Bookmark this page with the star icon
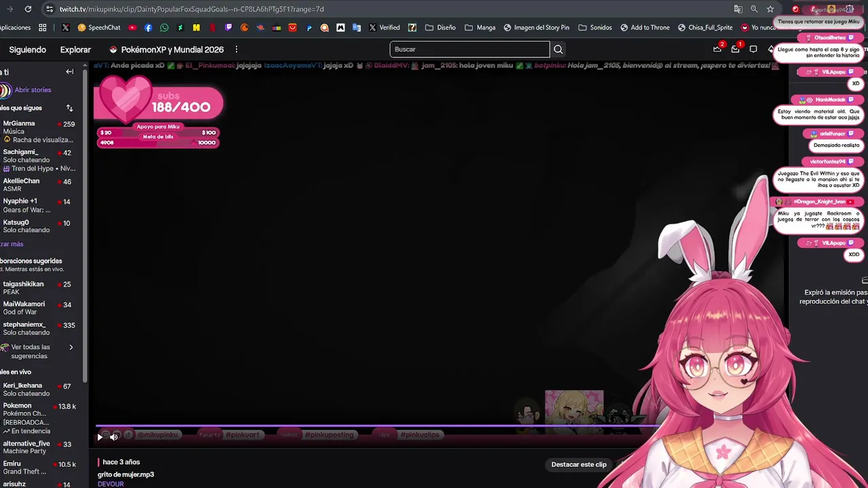 pos(770,9)
